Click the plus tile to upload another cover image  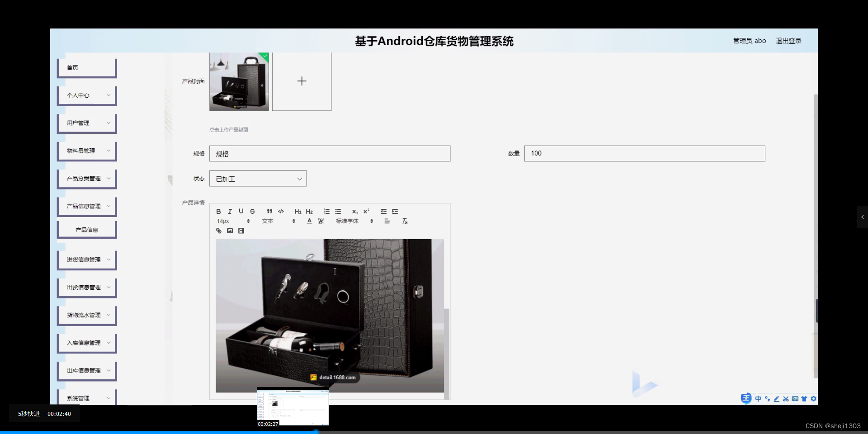[x=302, y=81]
